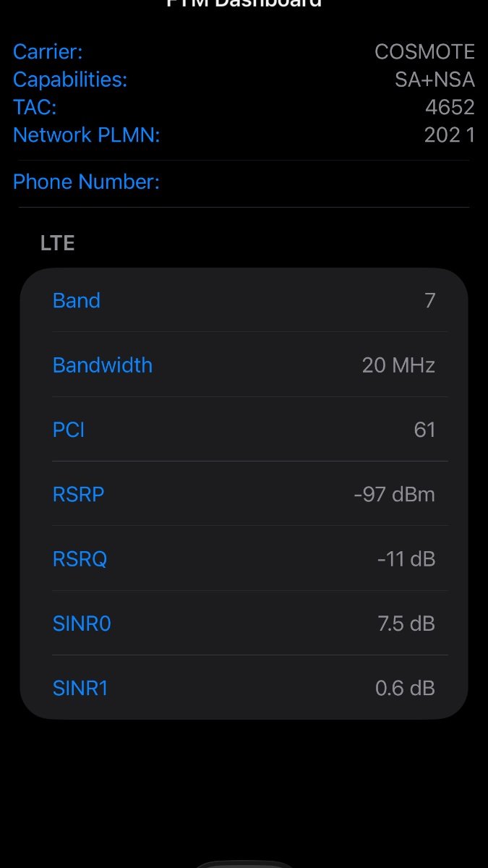Select the COSMOTE carrier value
Screen dimensions: 488x868
point(424,52)
